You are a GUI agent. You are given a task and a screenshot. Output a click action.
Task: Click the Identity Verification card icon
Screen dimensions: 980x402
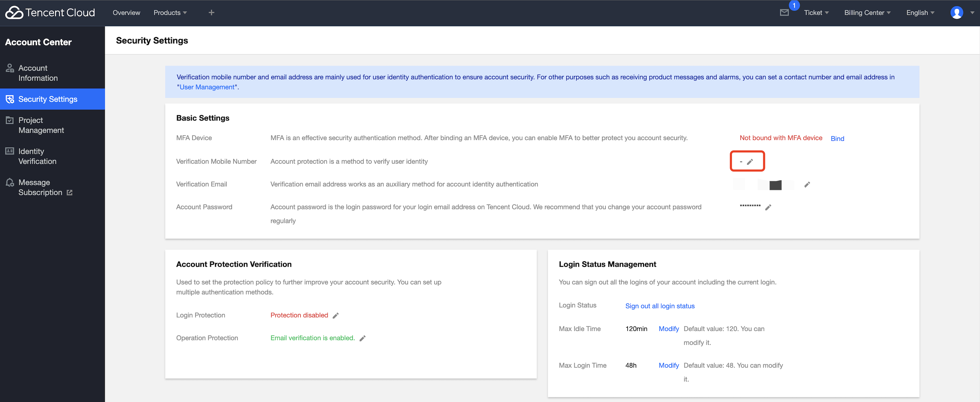[x=10, y=151]
